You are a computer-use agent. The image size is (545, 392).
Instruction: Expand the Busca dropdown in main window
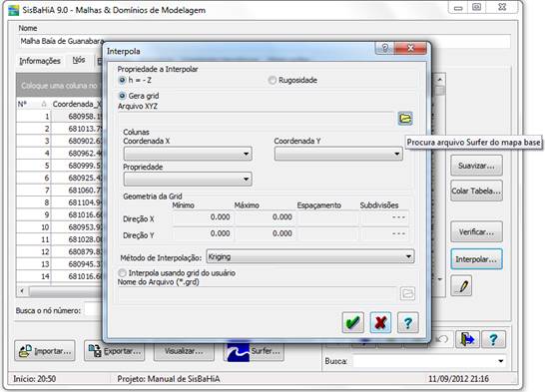[500, 361]
